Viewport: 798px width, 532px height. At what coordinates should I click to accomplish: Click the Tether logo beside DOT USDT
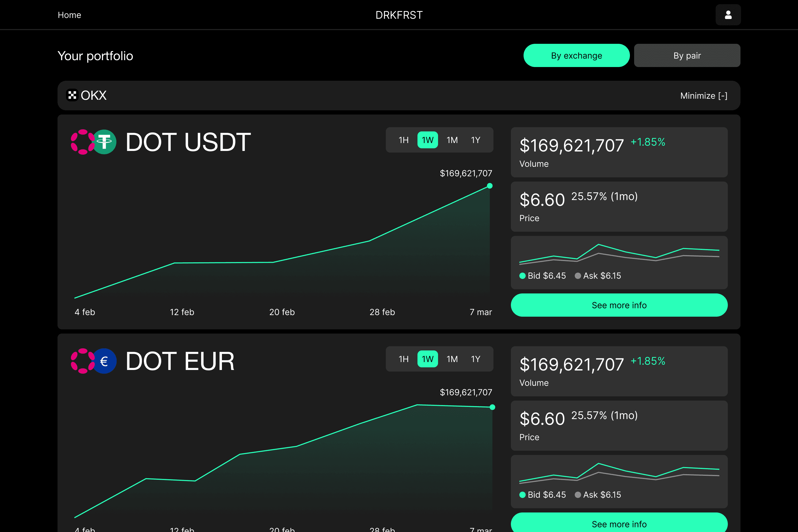point(104,142)
